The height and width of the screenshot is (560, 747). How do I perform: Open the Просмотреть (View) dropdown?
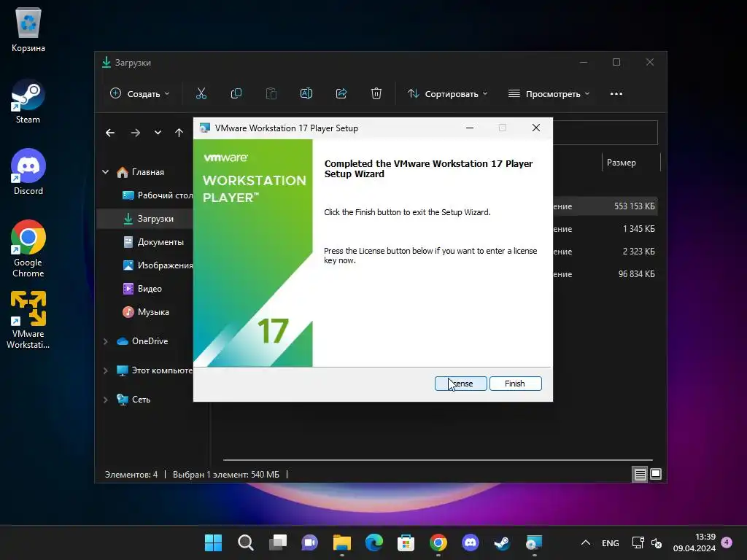click(x=549, y=94)
